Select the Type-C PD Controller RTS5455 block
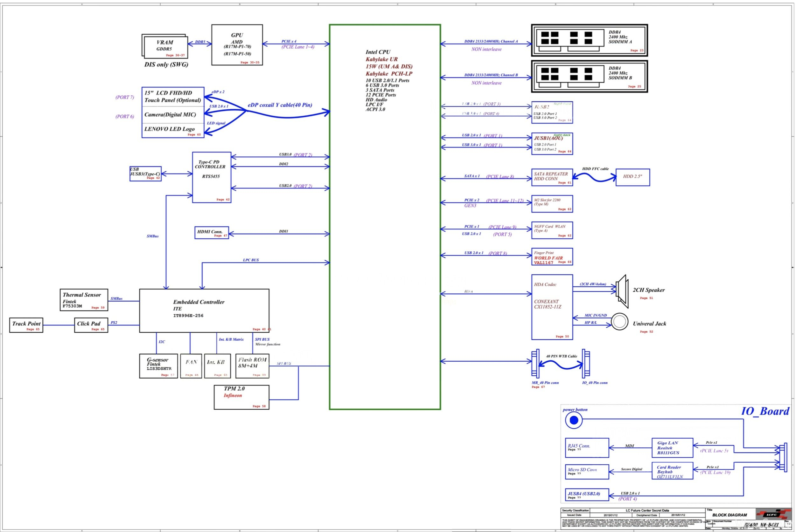 pyautogui.click(x=212, y=176)
